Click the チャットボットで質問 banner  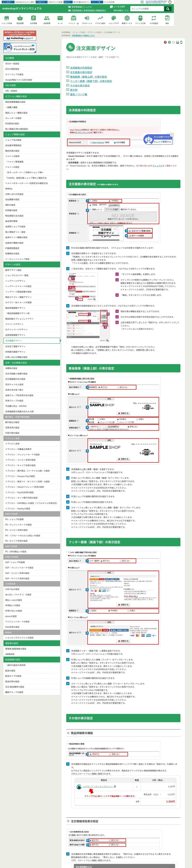[20, 48]
